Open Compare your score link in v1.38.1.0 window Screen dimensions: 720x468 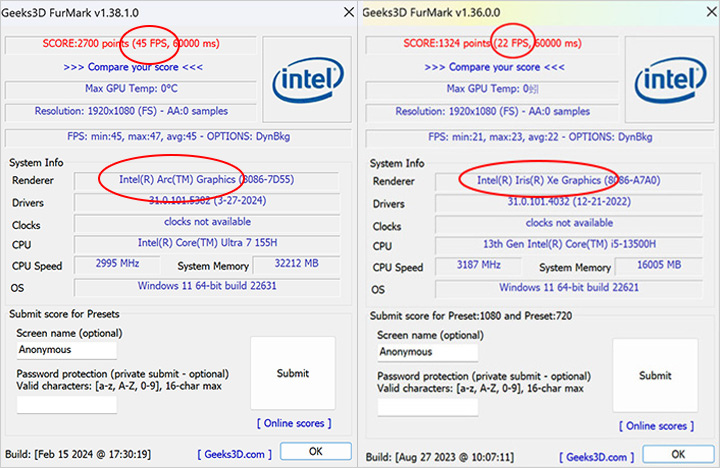click(133, 67)
